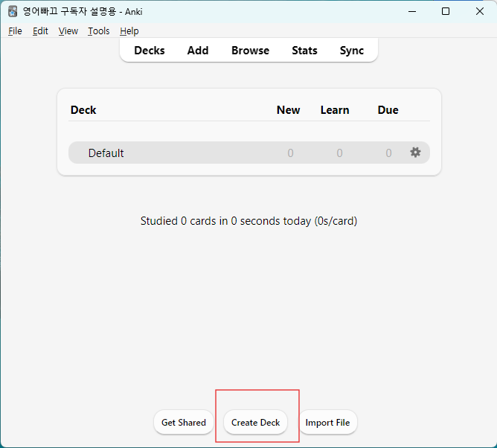Viewport: 497px width, 448px height.
Task: Click the Get Shared button
Action: pos(184,422)
